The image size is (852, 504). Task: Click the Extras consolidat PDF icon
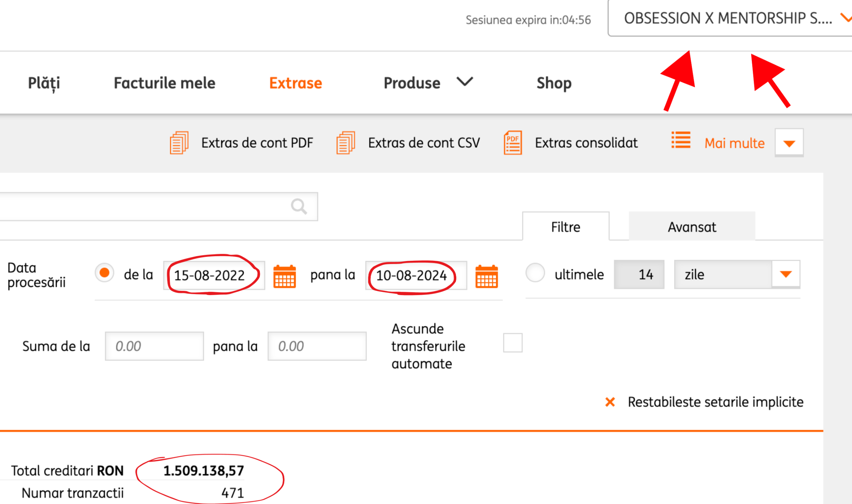coord(513,143)
